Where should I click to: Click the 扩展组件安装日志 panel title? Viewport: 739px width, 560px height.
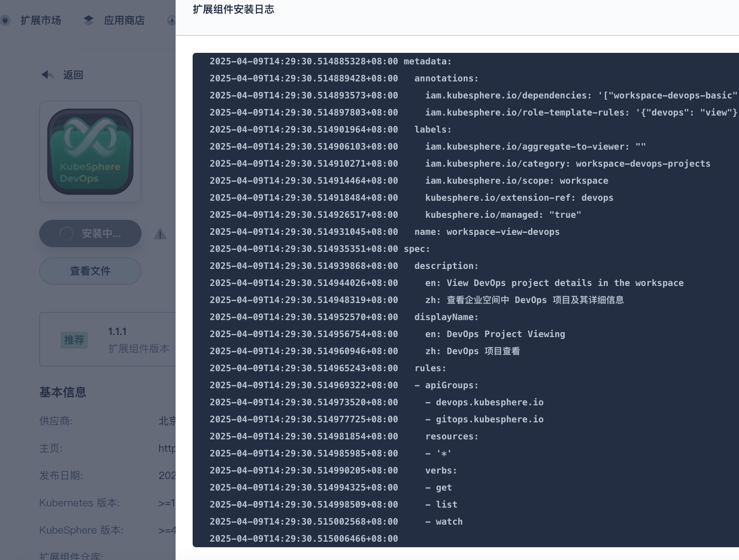point(234,9)
